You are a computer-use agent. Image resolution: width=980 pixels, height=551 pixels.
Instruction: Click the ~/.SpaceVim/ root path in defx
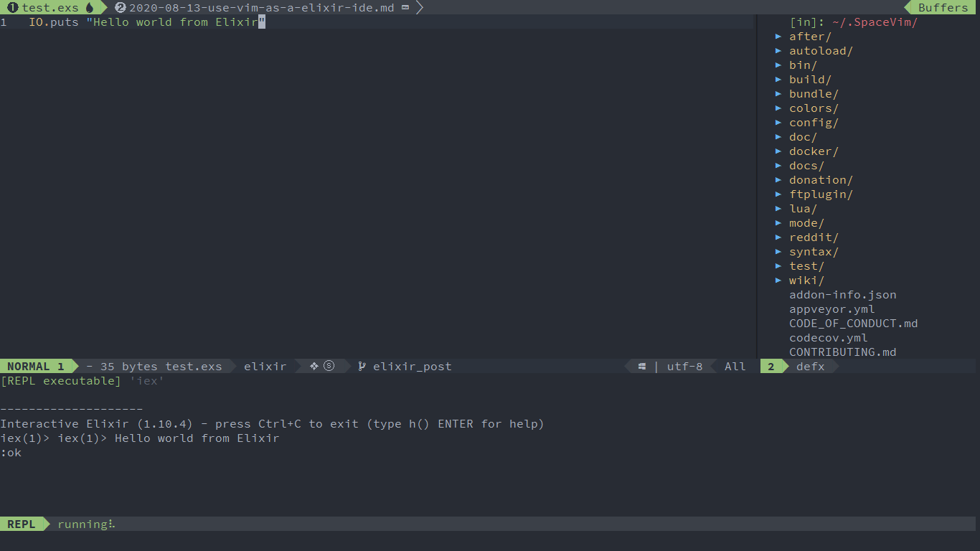(875, 22)
